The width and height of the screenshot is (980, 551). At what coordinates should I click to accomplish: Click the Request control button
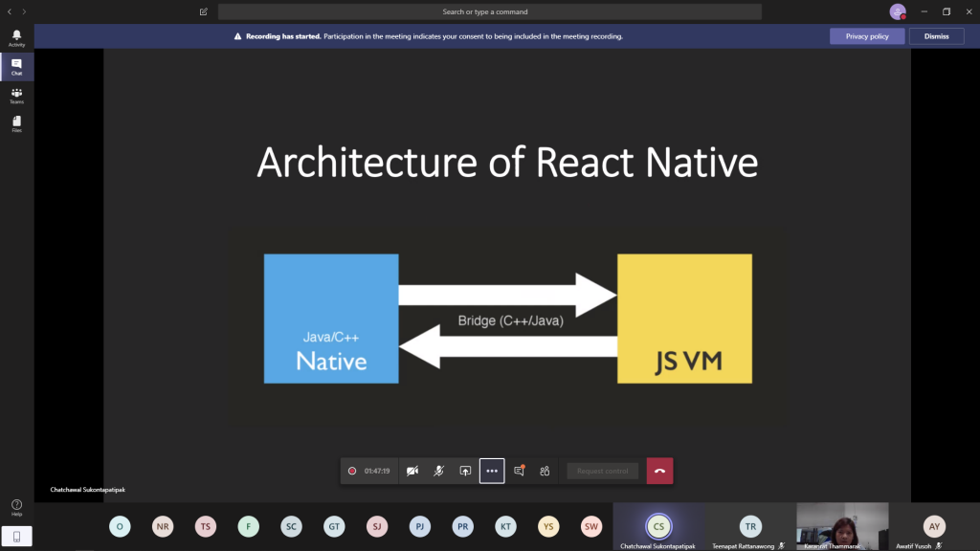(x=602, y=471)
